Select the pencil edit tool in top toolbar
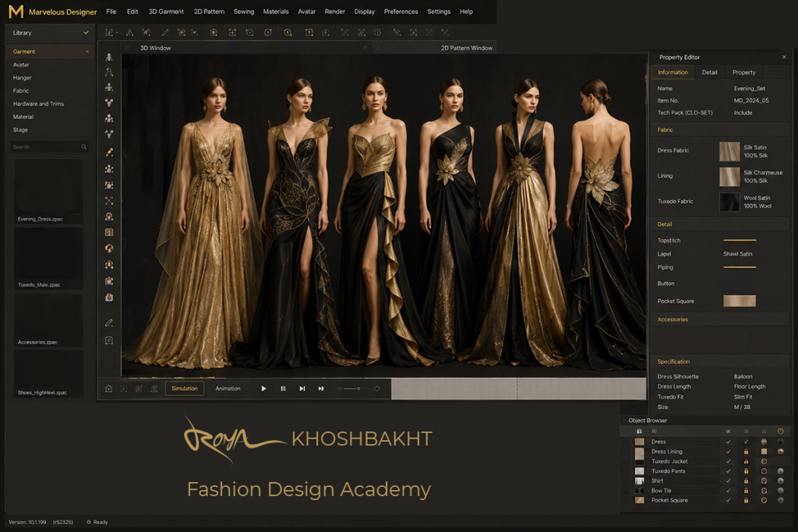Screen dimensions: 798x532 (165, 33)
